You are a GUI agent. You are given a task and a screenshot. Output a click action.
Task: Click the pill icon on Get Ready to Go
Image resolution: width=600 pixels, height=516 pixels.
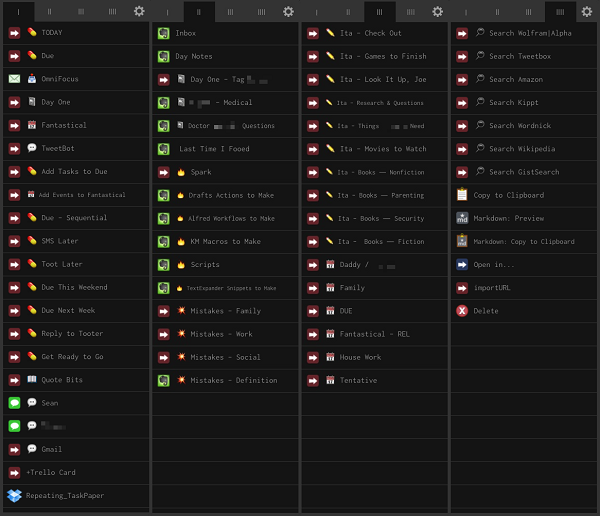(x=32, y=356)
